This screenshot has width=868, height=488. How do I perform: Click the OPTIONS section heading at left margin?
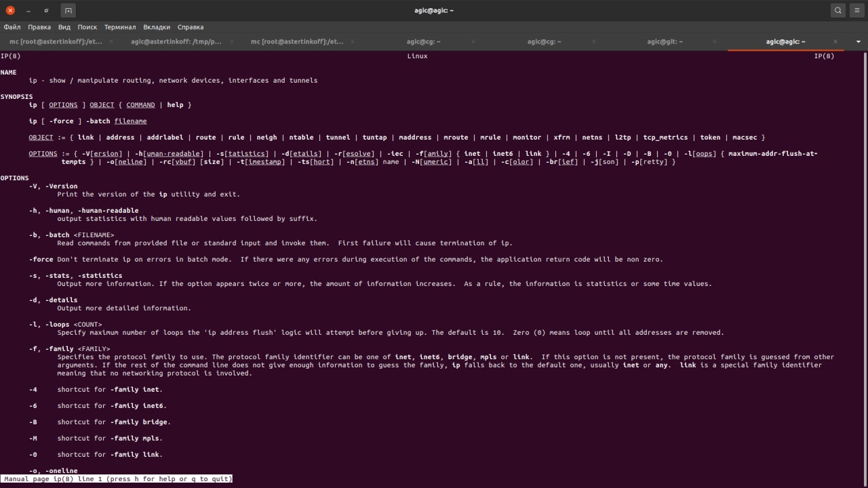[x=15, y=178]
